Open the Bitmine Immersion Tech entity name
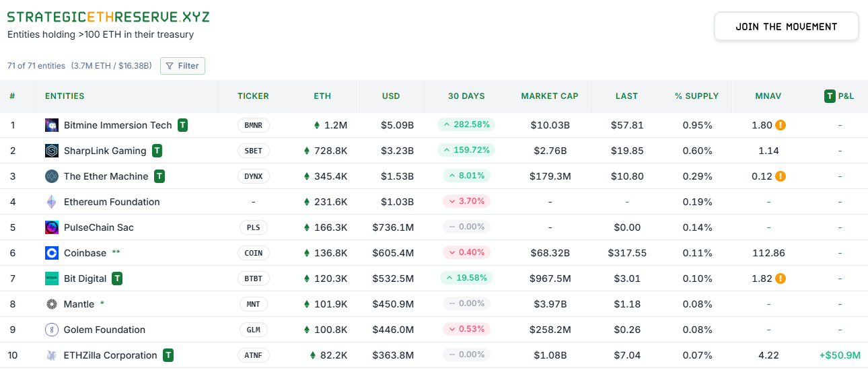 coord(118,125)
